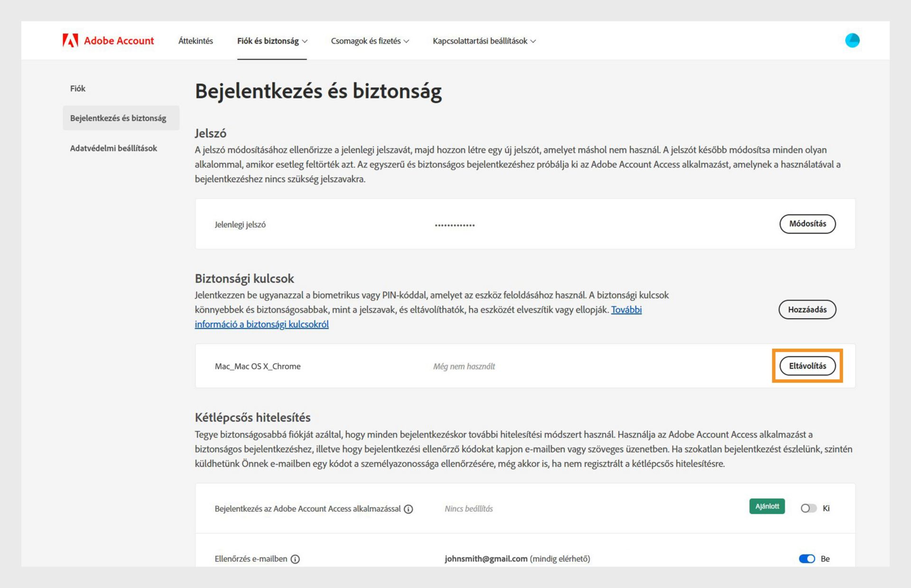Image resolution: width=911 pixels, height=588 pixels.
Task: Expand Kapcsolattartási beállítások menu
Action: pos(484,41)
